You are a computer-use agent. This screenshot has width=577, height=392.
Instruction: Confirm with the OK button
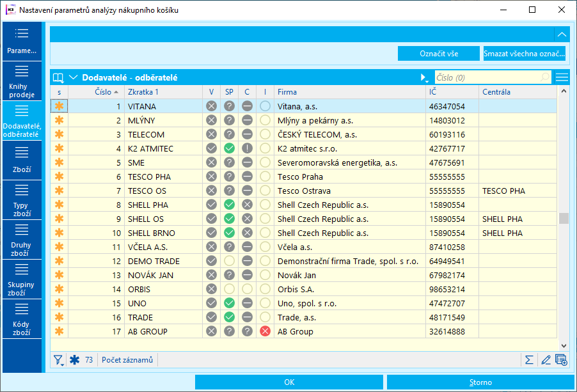(289, 382)
